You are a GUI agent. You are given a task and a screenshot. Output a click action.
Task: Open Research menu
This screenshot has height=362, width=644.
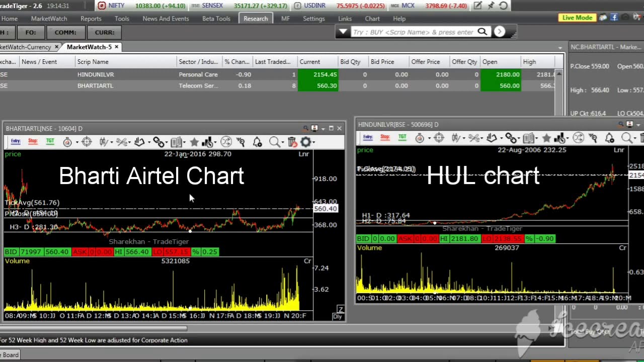coord(256,19)
